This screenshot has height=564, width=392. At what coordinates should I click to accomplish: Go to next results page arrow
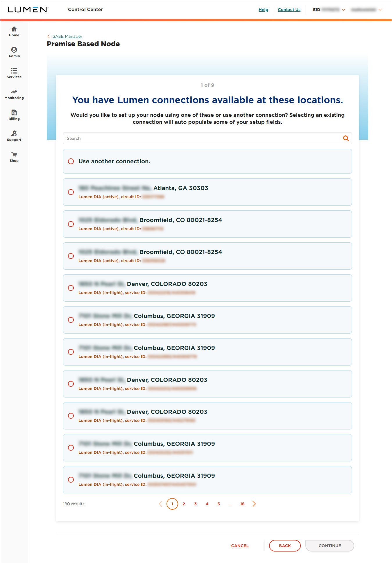point(254,504)
